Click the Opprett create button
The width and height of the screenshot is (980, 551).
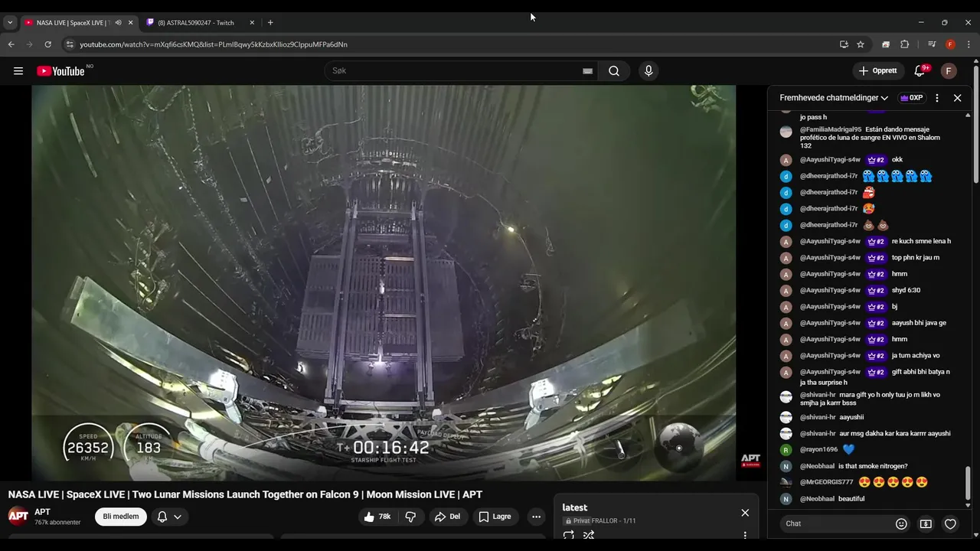[x=878, y=71]
